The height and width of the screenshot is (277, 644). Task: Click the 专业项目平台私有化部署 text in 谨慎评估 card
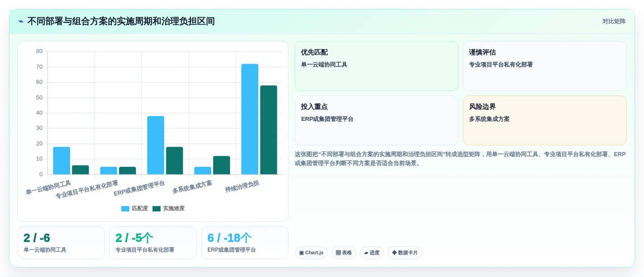point(501,65)
